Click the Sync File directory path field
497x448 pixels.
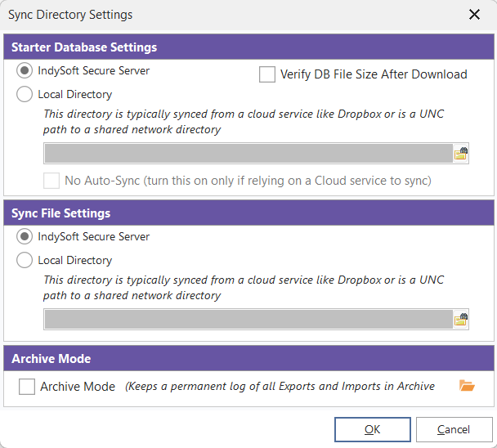[x=248, y=320]
